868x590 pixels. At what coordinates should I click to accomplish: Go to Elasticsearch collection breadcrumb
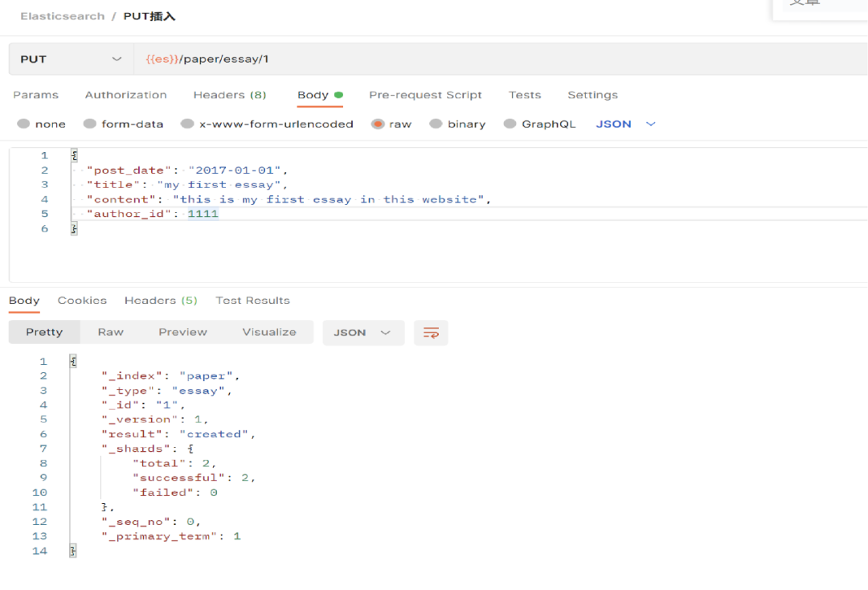point(63,16)
